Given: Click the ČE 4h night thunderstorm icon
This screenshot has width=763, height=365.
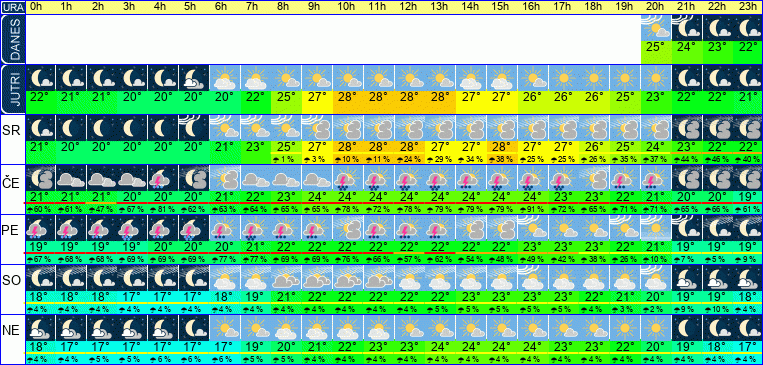Looking at the screenshot, I should coord(163,178).
